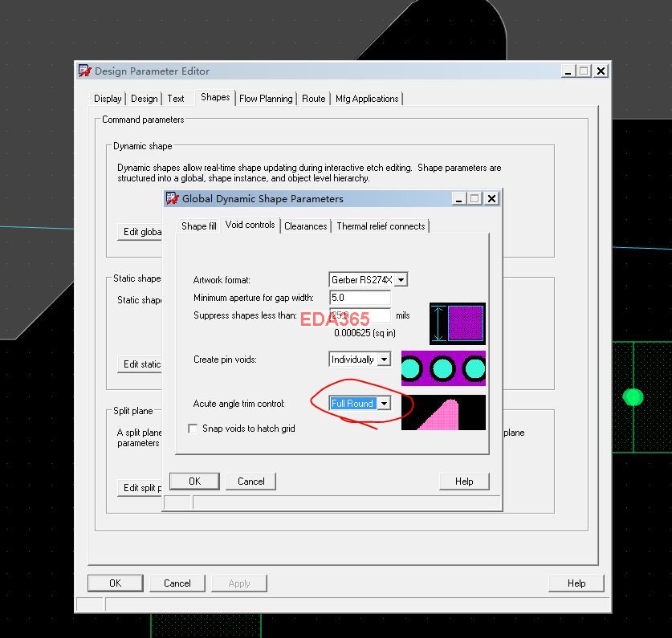Viewport: 672px width, 638px height.
Task: Open the Clearances tab
Action: coord(306,226)
